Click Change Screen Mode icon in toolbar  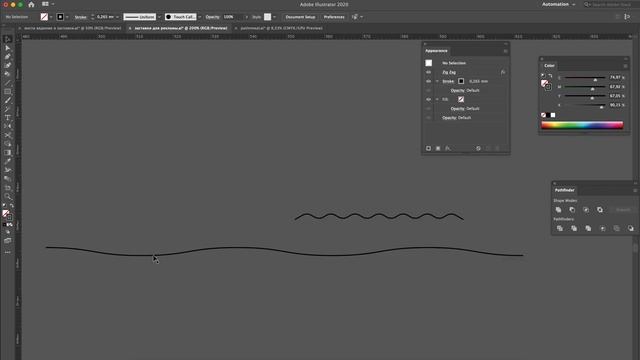tap(7, 241)
